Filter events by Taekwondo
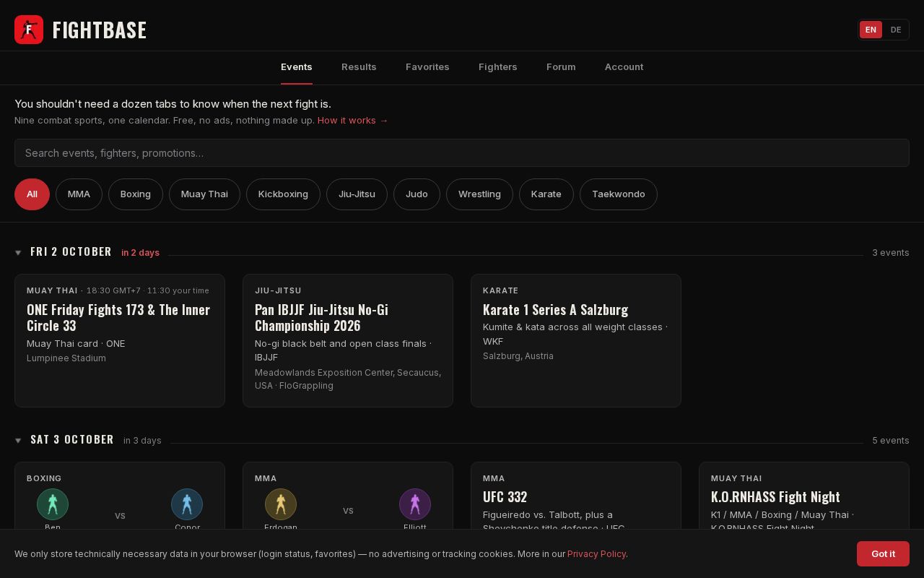 [x=619, y=194]
